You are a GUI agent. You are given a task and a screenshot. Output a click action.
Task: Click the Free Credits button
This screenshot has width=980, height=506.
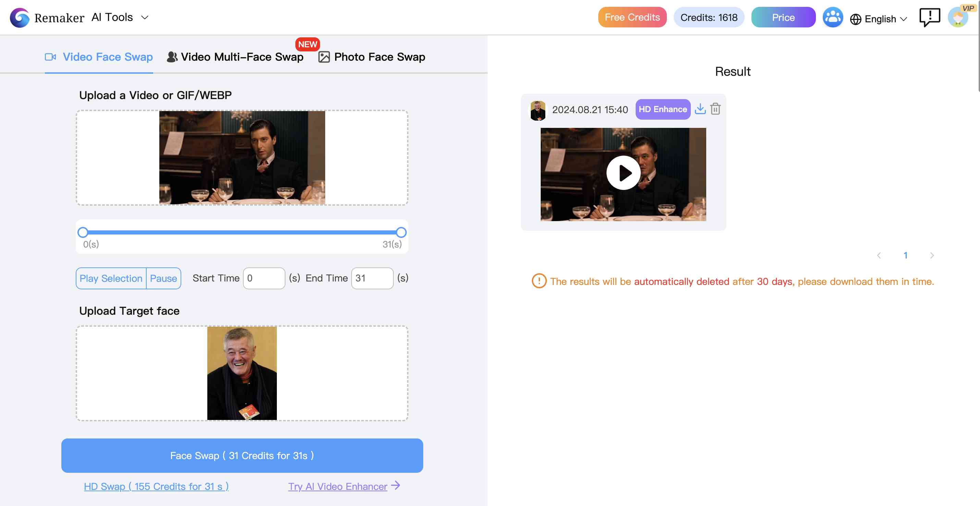click(x=632, y=17)
